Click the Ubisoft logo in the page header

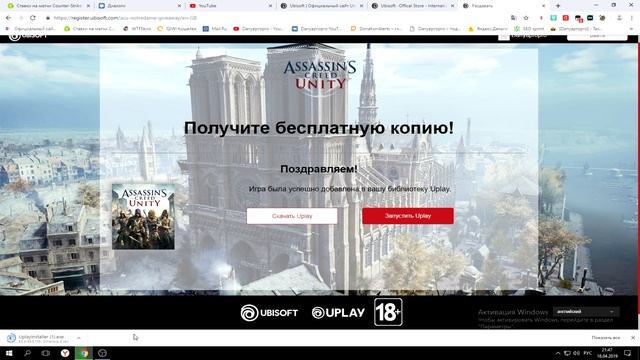pyautogui.click(x=28, y=37)
